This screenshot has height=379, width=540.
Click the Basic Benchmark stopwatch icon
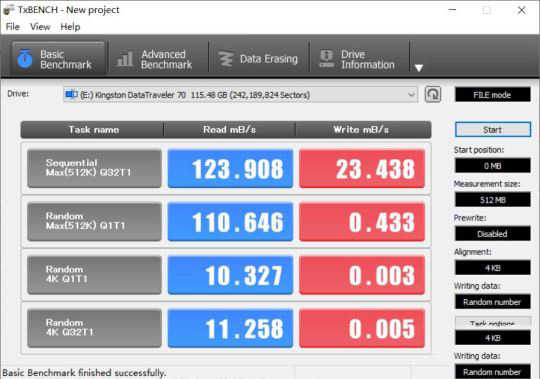(25, 59)
